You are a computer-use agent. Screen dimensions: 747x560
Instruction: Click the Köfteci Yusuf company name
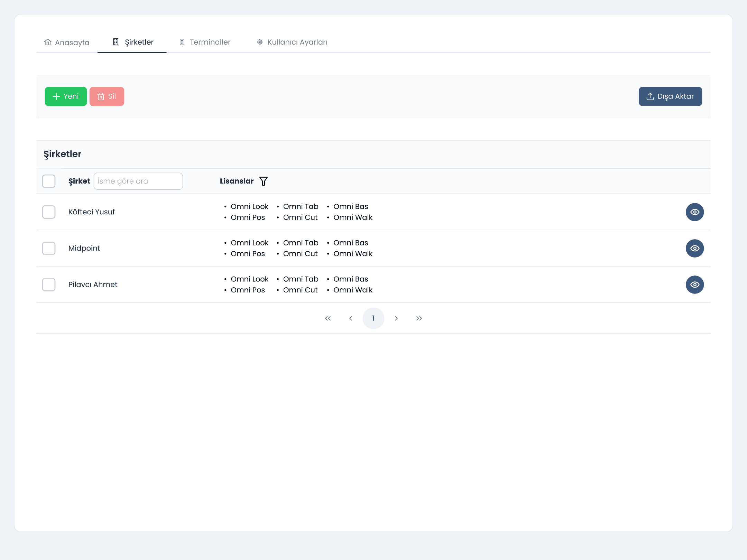click(x=92, y=212)
